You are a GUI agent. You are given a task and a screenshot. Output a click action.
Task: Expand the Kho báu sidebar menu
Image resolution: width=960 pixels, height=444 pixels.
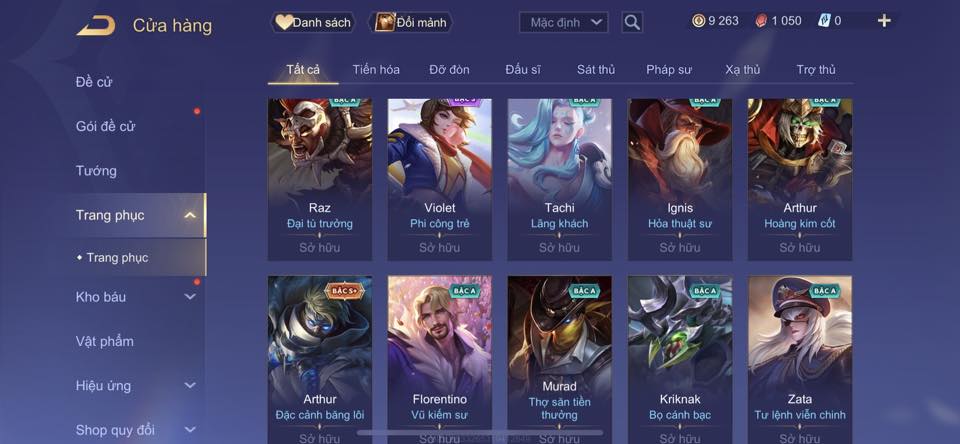coord(190,296)
